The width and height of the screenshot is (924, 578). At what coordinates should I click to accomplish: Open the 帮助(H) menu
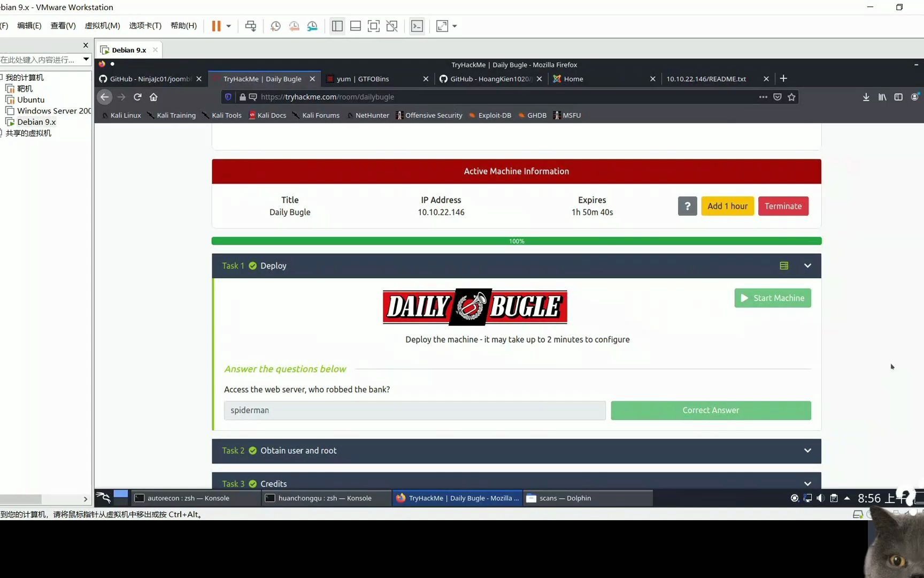[183, 26]
